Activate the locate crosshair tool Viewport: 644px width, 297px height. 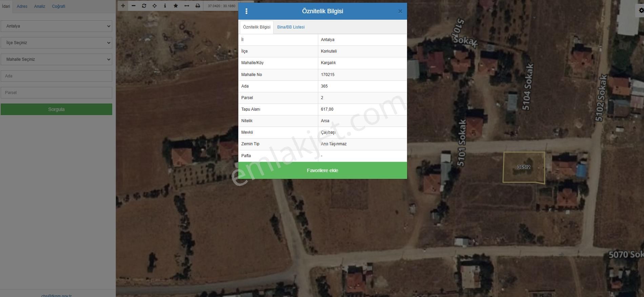point(155,6)
